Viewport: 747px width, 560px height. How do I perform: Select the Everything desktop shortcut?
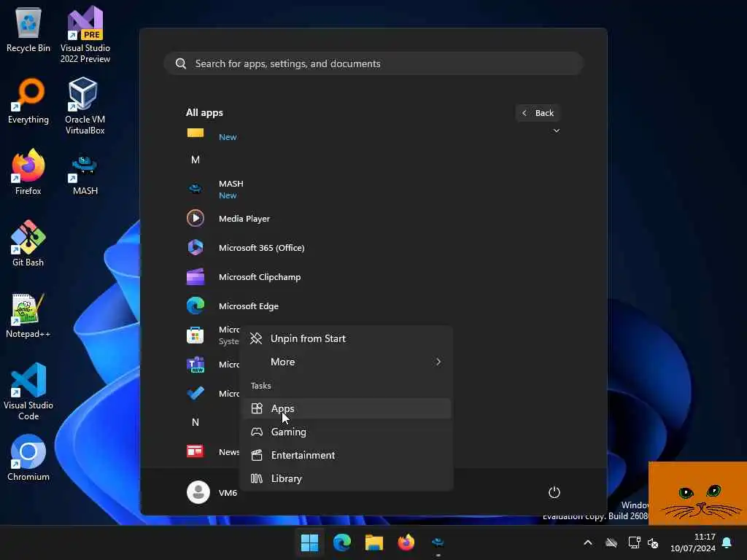[28, 101]
